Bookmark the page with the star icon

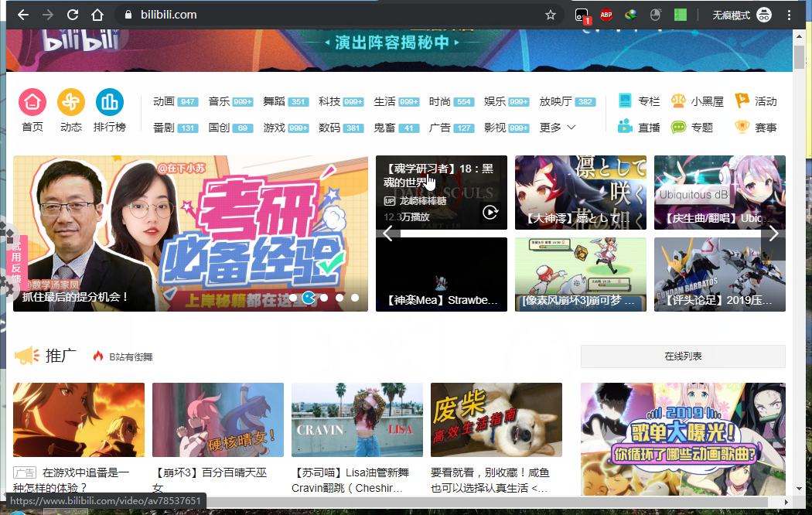[550, 14]
